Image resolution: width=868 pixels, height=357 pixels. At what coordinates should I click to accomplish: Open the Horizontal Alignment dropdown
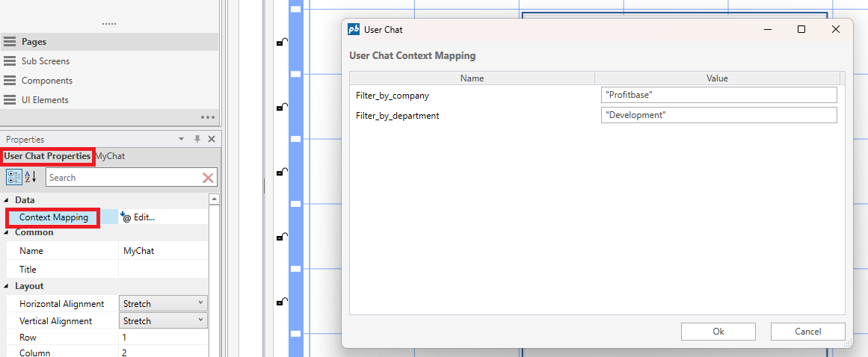click(163, 303)
